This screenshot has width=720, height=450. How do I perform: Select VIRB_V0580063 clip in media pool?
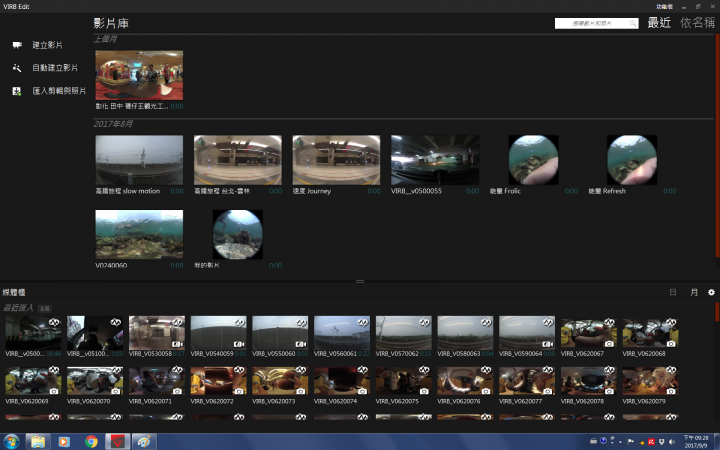point(465,332)
